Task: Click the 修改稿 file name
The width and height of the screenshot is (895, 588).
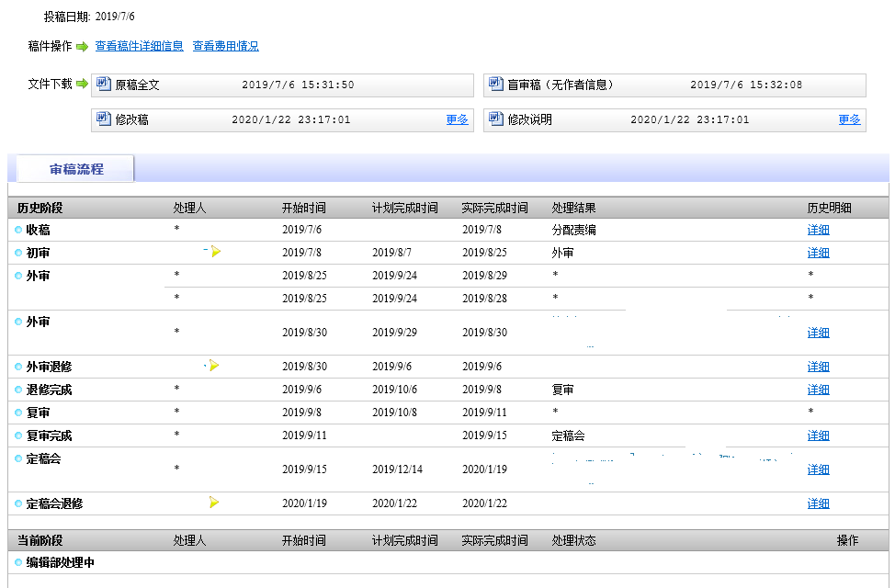Action: point(131,119)
